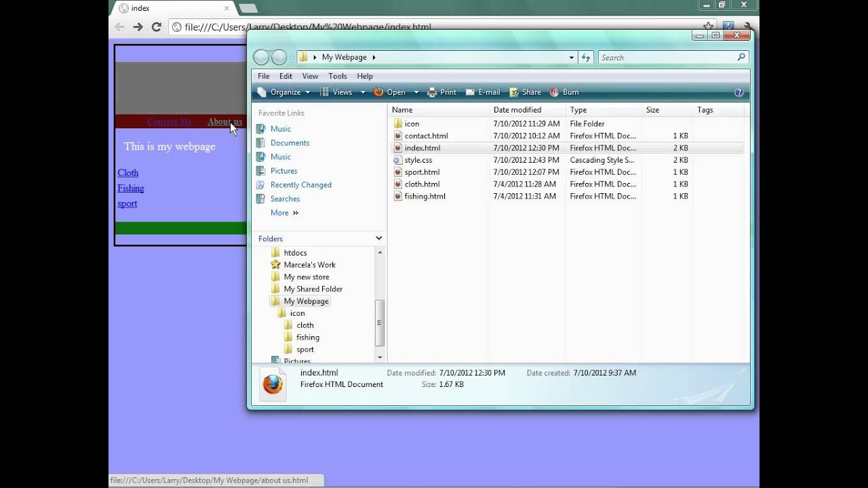868x488 pixels.
Task: Click the Documents favorite link icon
Action: pyautogui.click(x=260, y=143)
